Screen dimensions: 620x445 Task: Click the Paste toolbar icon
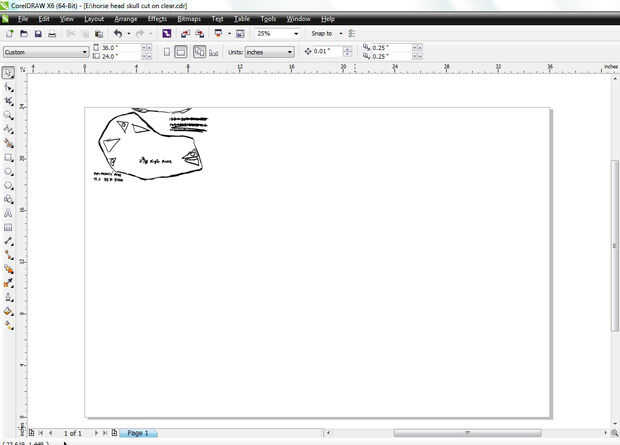click(x=99, y=34)
